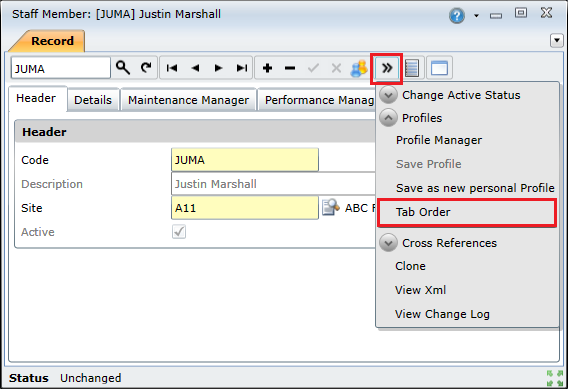
Task: Select View Xml option
Action: pos(420,290)
